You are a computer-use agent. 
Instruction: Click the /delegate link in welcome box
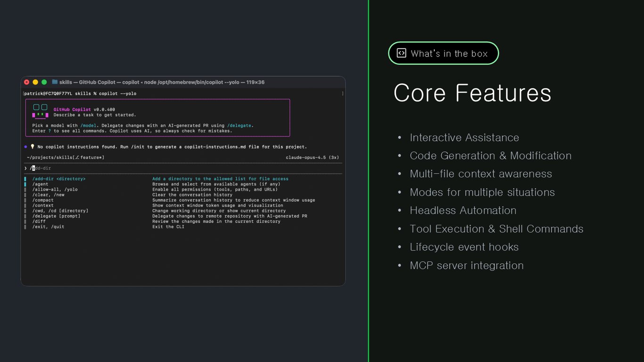(x=239, y=126)
